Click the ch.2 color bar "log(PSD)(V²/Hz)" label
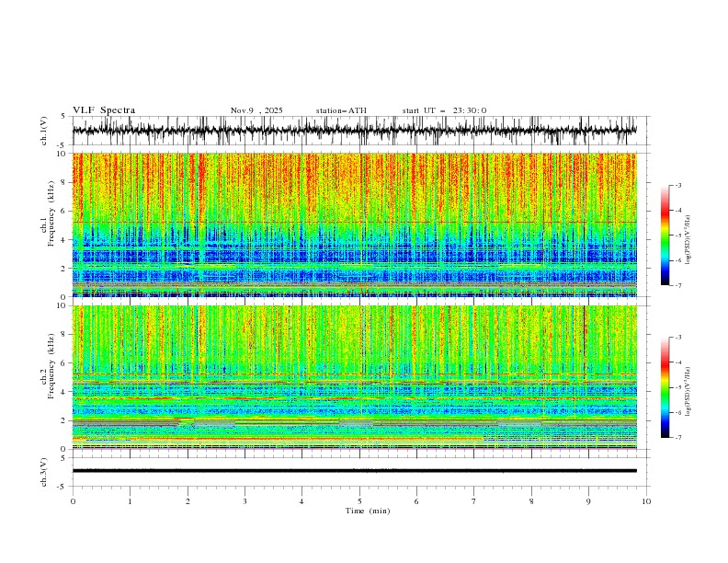Image resolution: width=728 pixels, height=563 pixels. [x=688, y=392]
